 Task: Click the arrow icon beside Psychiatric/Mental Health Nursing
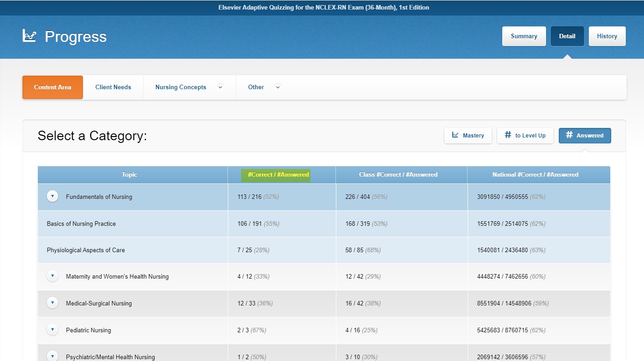tap(52, 356)
